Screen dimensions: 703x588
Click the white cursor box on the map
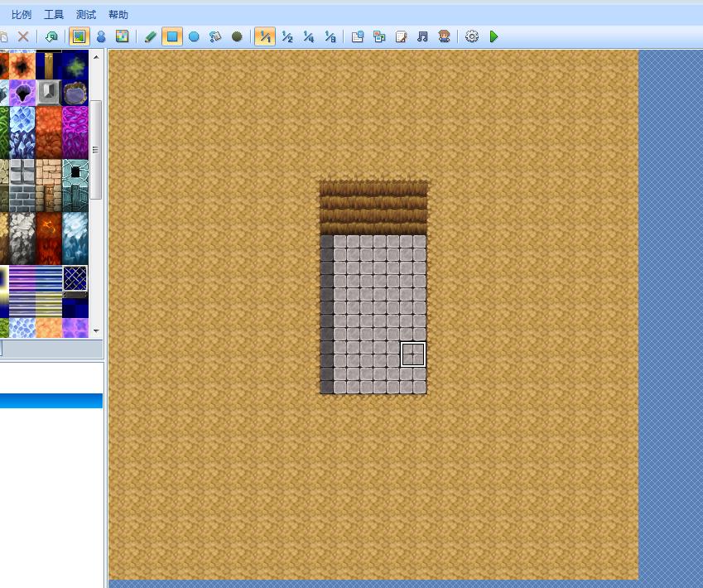[x=412, y=354]
